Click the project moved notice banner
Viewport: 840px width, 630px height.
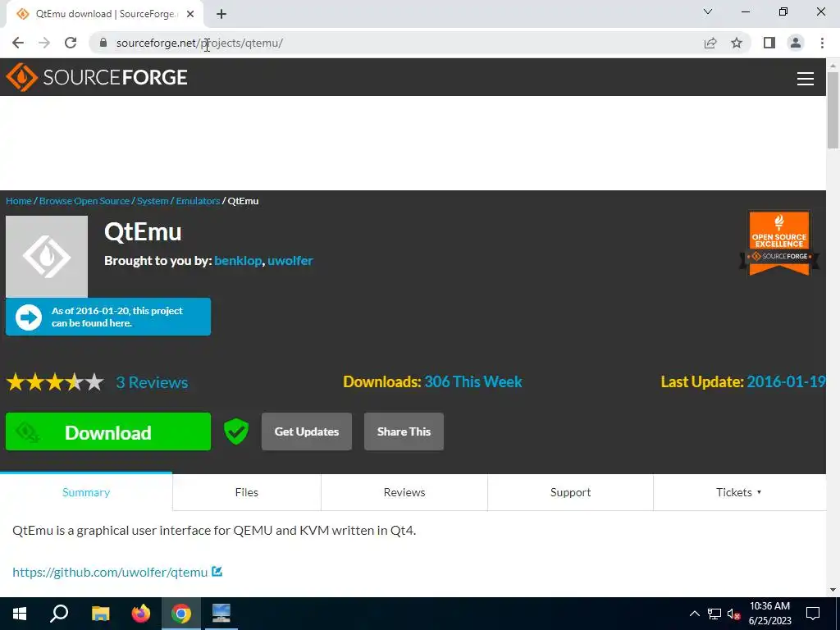108,317
